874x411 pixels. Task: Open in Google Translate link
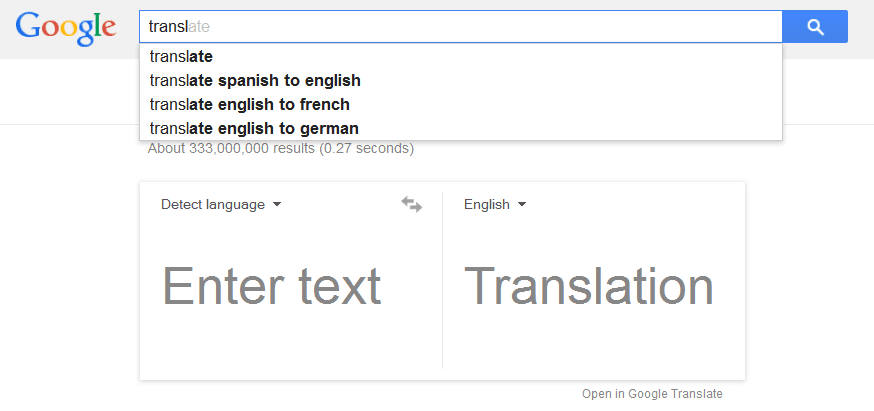coord(652,394)
